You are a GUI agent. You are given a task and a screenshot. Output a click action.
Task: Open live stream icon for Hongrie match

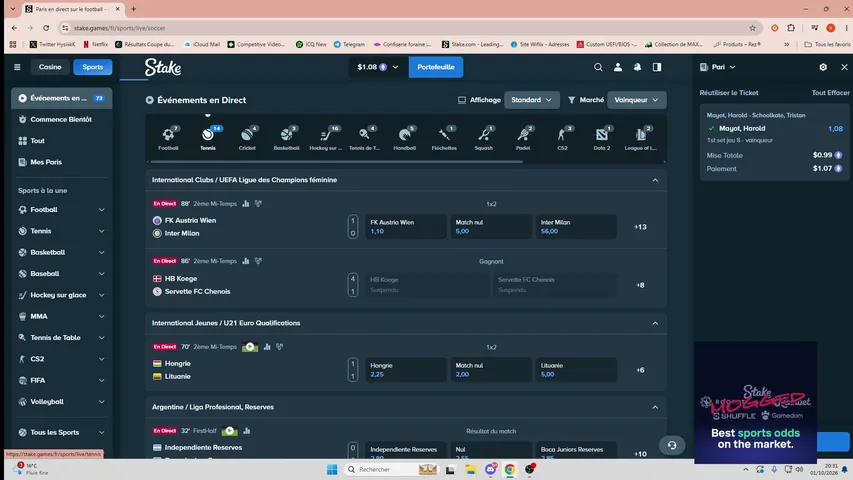click(250, 347)
